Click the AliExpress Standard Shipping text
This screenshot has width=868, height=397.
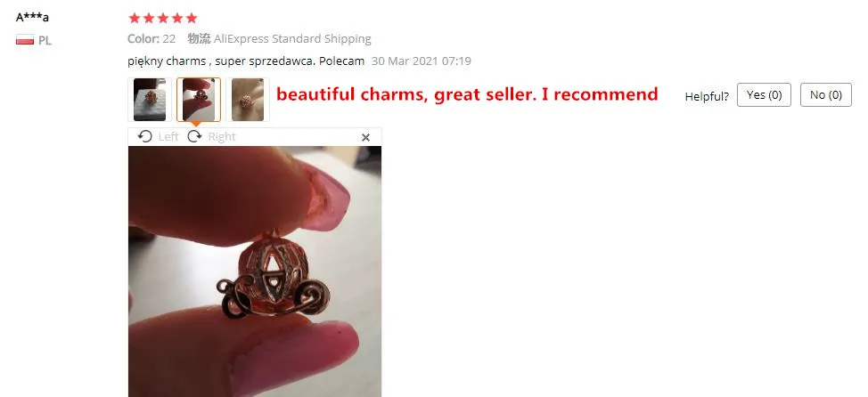point(292,38)
